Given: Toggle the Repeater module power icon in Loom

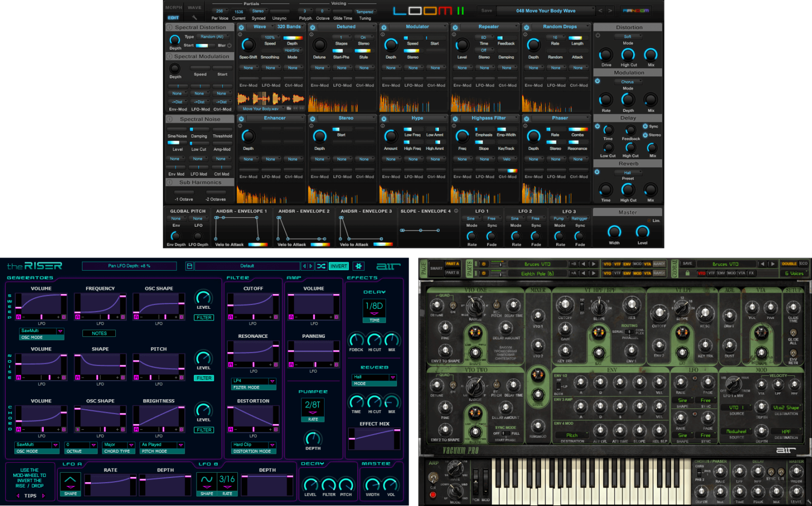Looking at the screenshot, I should point(455,27).
